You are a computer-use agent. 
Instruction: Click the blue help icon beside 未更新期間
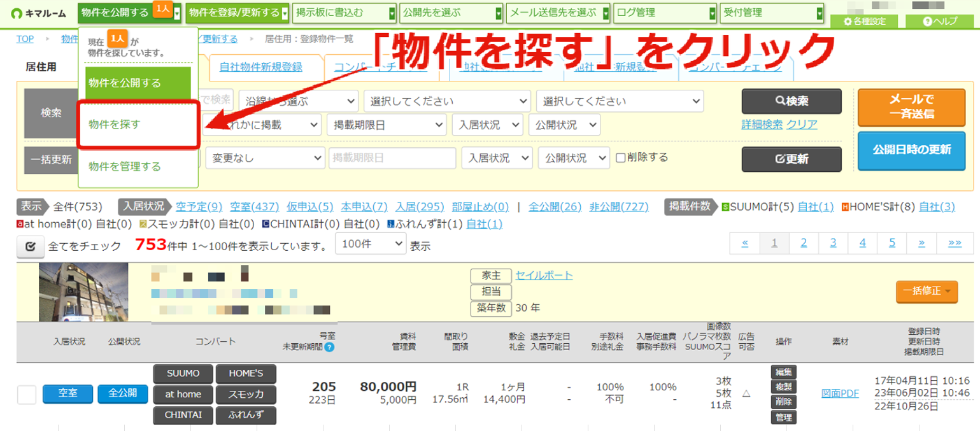(329, 348)
